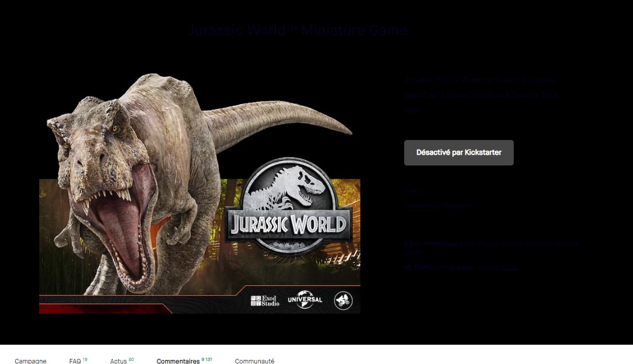Open the Jeux category link
Viewport: 633px width, 364px height.
(413, 191)
